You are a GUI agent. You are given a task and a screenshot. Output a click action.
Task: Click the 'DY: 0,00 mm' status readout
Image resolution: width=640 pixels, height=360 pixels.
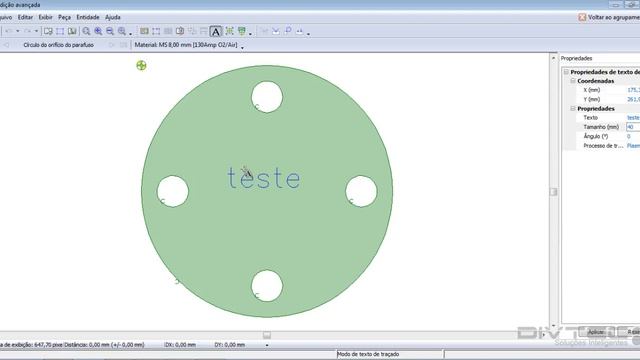(229, 345)
